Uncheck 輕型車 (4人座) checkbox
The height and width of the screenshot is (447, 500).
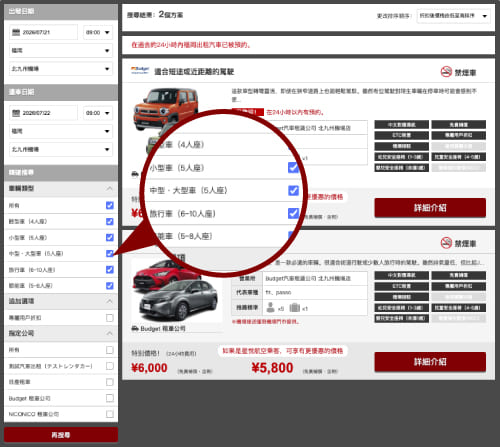(110, 221)
